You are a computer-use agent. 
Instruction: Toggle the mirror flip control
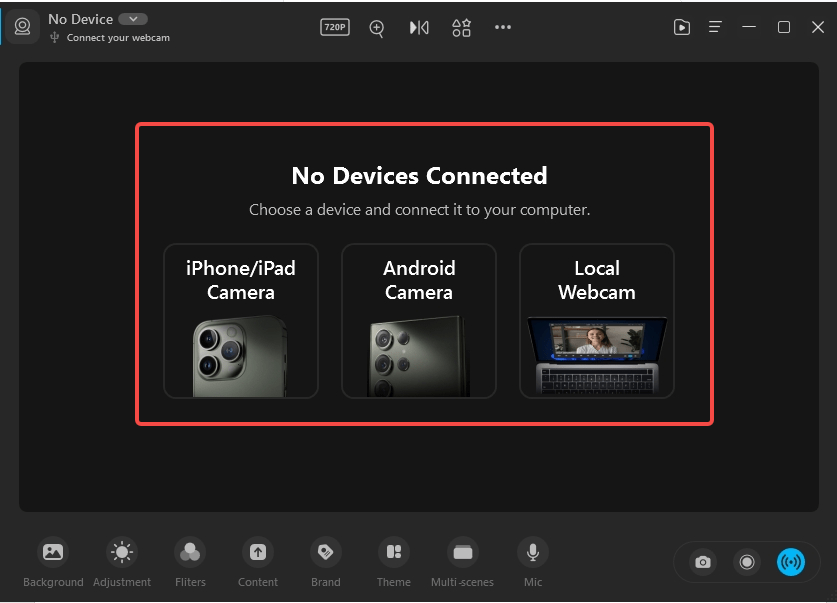419,27
